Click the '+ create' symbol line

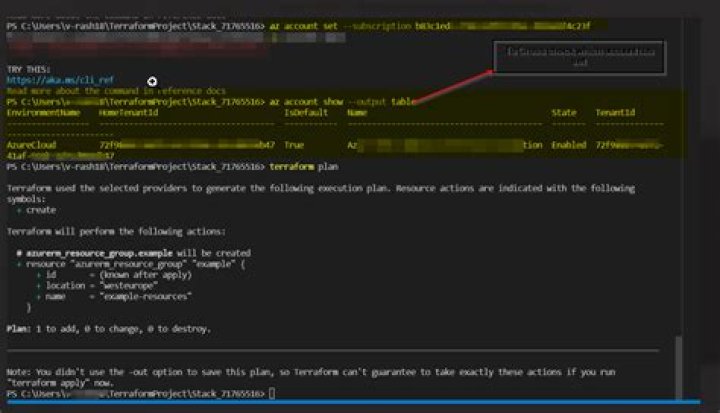tap(36, 210)
